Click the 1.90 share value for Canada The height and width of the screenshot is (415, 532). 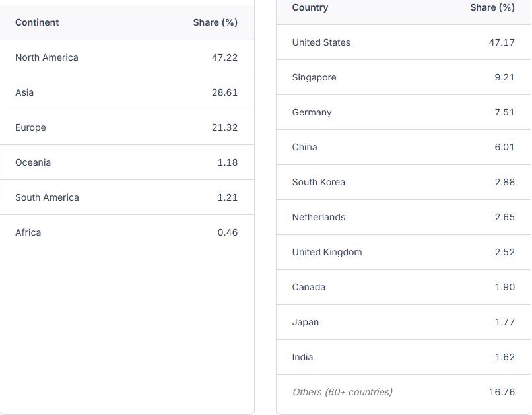[504, 287]
